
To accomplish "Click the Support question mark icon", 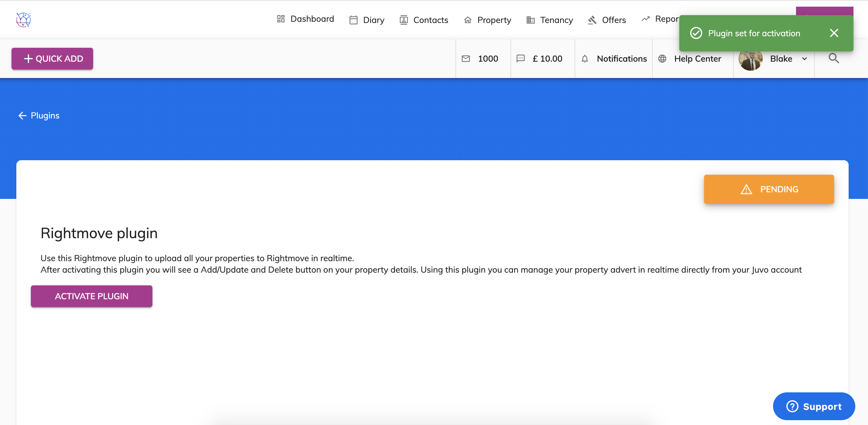I will coord(792,406).
